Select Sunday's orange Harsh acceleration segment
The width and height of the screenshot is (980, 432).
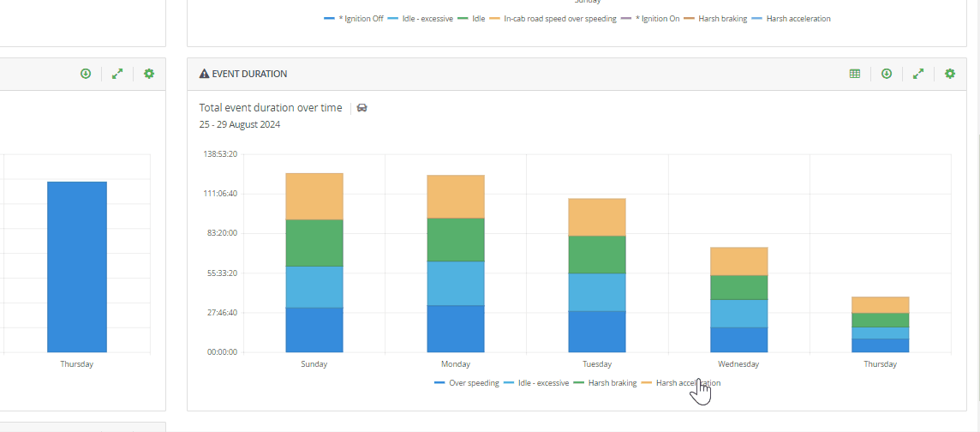[314, 196]
